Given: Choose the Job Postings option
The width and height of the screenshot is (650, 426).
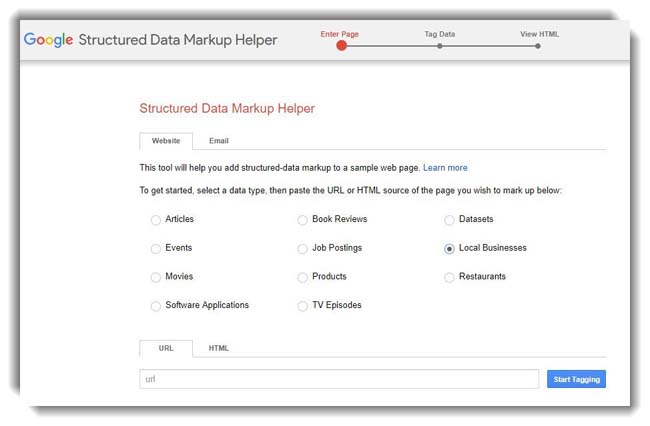Looking at the screenshot, I should click(303, 249).
